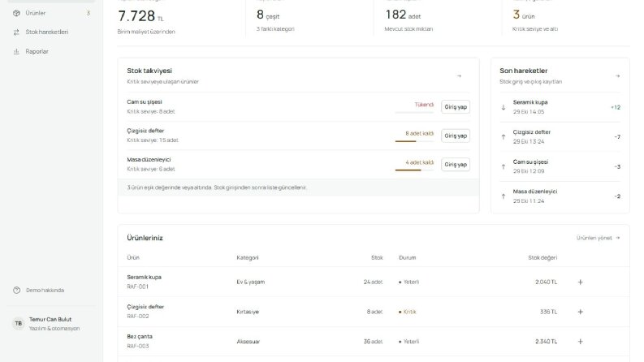The image size is (644, 362).
Task: Open Stok takviyesi arrow icon
Action: click(459, 76)
